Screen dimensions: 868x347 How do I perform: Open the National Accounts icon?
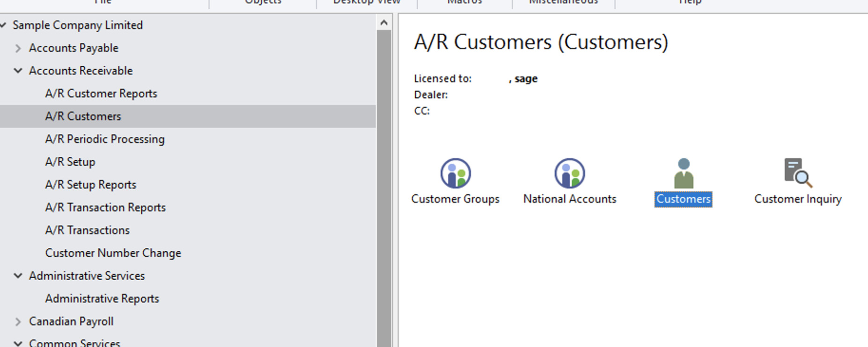(x=569, y=173)
